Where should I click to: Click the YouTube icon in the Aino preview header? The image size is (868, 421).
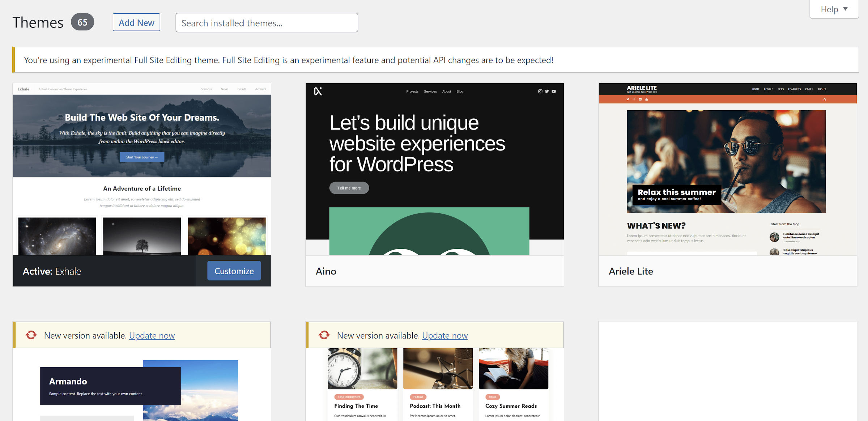[x=554, y=92]
